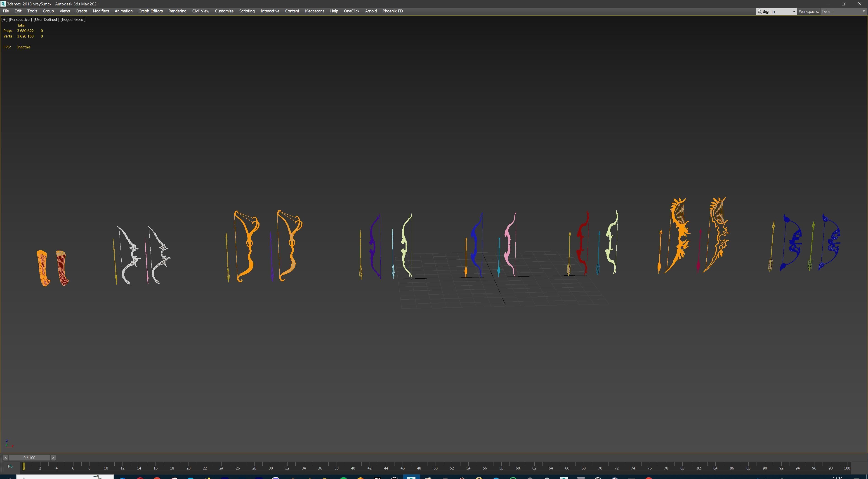The height and width of the screenshot is (479, 868).
Task: Click the User Defined viewport label
Action: coord(46,19)
